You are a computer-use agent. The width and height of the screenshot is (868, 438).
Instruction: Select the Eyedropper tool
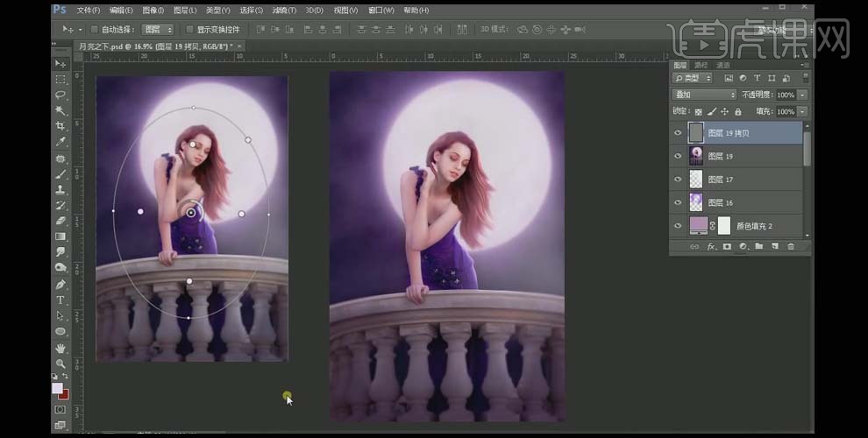point(60,142)
